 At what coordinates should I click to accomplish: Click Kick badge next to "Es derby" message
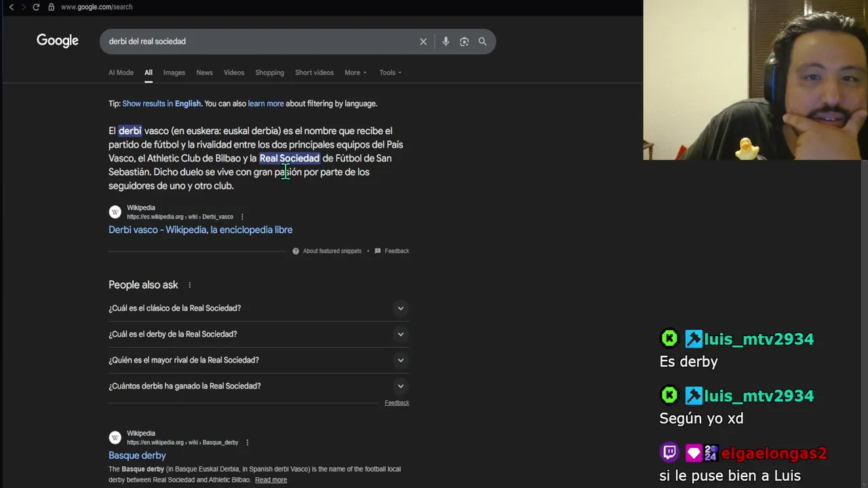pos(669,338)
